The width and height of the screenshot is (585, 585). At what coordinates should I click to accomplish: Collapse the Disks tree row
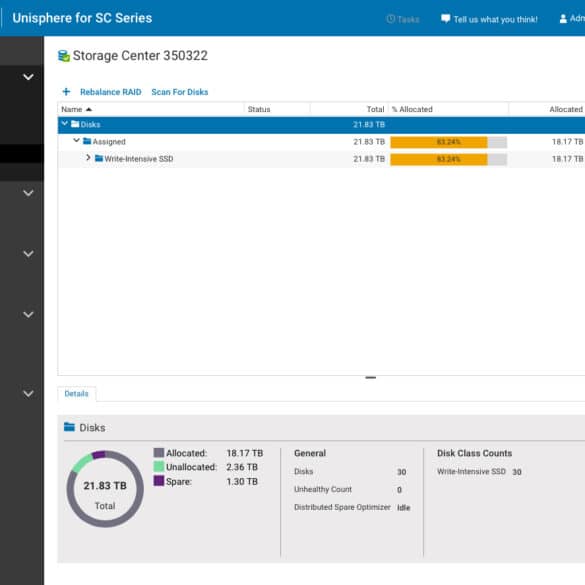coord(65,123)
